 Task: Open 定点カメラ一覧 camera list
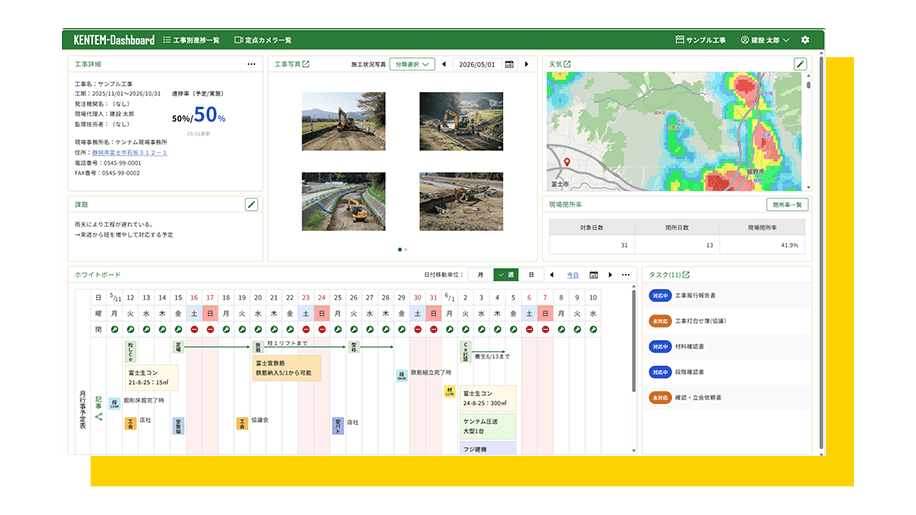[263, 40]
